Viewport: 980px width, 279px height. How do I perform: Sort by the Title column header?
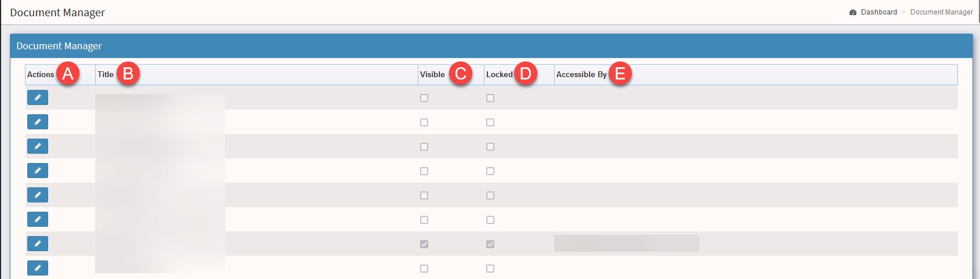click(106, 74)
